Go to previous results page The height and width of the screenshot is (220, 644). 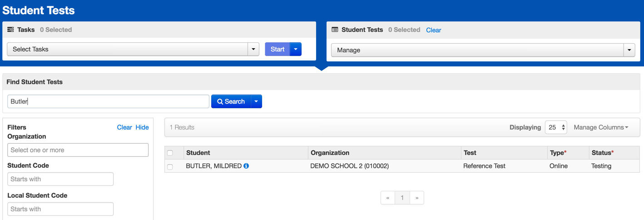point(387,198)
